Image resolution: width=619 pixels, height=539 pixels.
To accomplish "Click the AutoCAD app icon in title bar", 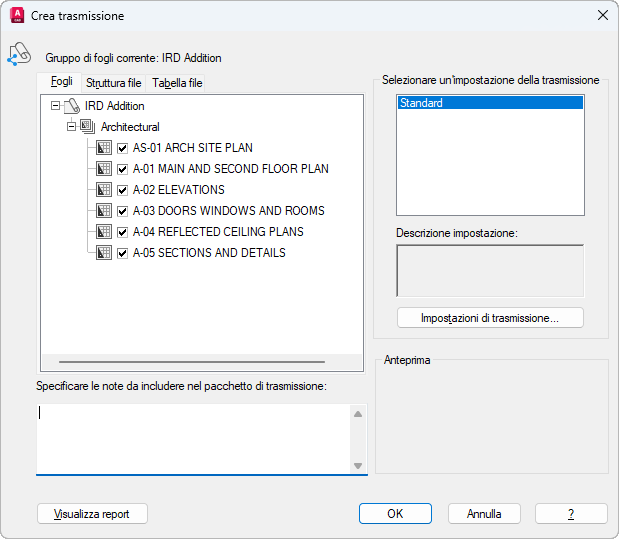I will (x=17, y=16).
